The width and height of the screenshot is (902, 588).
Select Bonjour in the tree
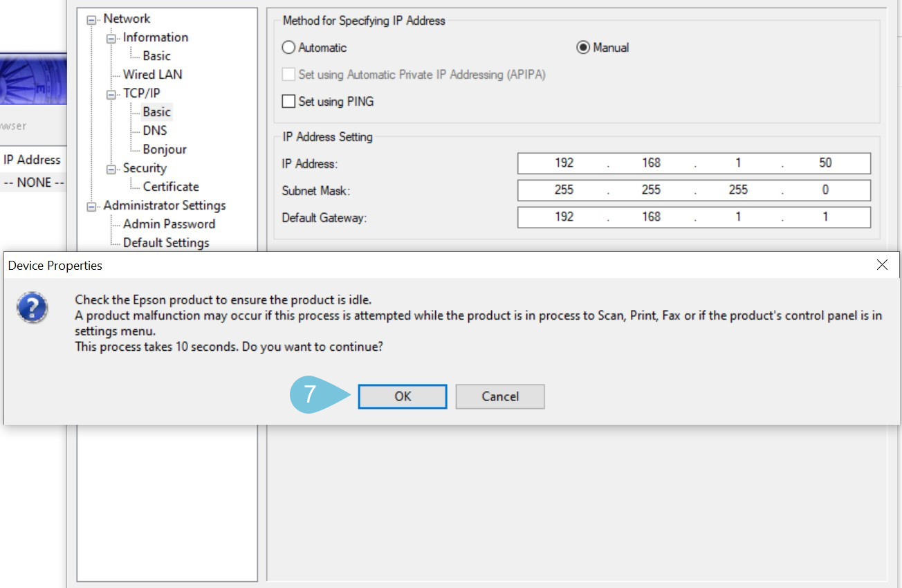click(x=165, y=149)
